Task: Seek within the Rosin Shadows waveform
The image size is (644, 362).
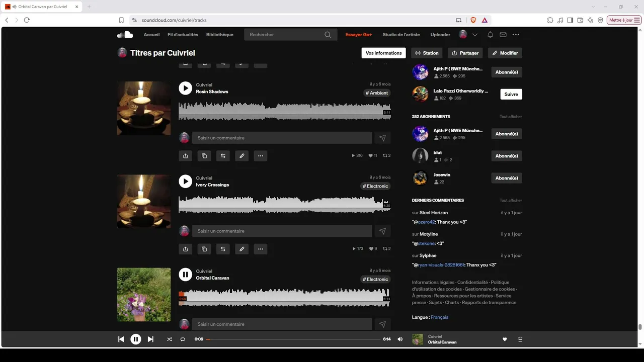Action: coord(284,112)
